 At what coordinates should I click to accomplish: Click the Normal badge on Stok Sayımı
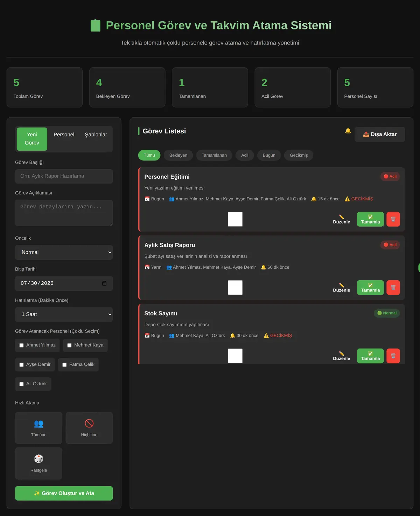pyautogui.click(x=387, y=313)
